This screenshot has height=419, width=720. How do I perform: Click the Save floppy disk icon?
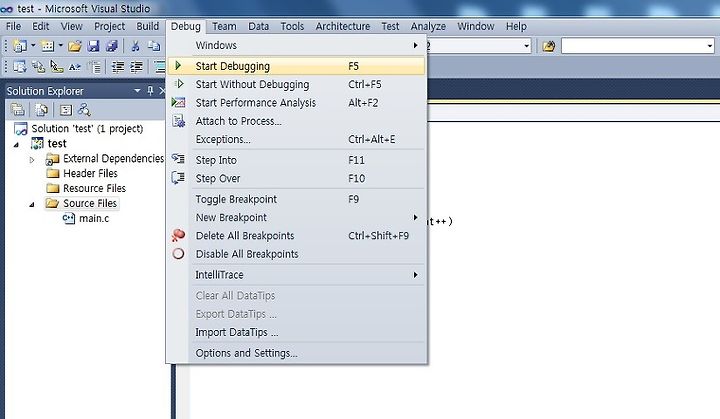click(x=94, y=45)
